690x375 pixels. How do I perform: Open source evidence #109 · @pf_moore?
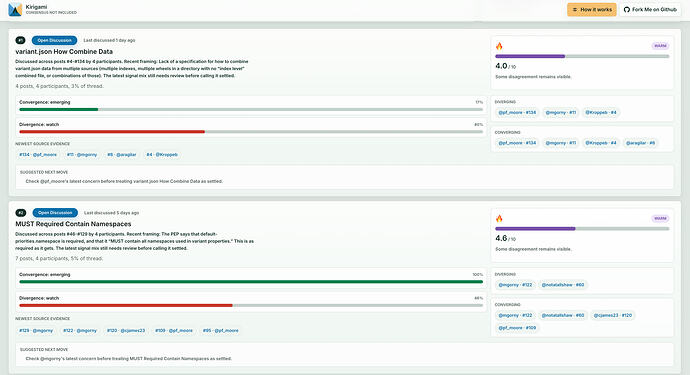pos(174,331)
